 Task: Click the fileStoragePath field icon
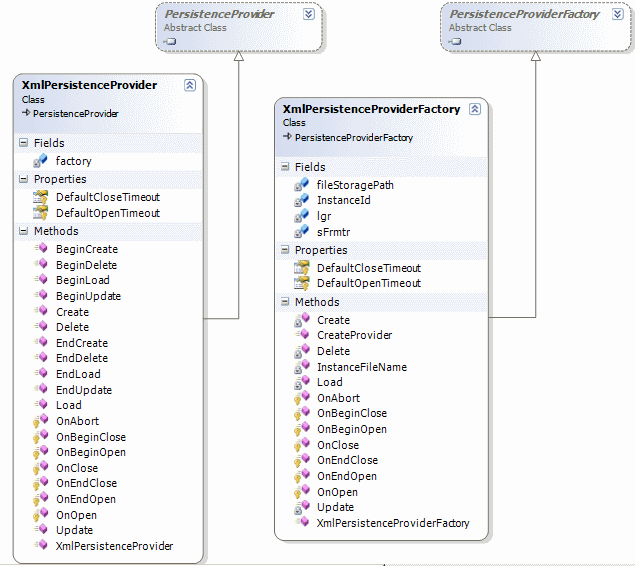301,185
